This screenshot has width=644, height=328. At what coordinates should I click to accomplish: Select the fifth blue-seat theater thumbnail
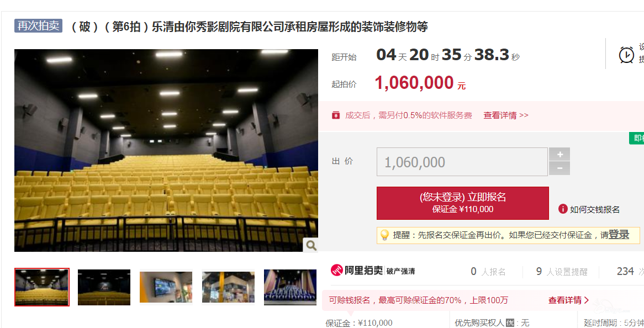[290, 287]
